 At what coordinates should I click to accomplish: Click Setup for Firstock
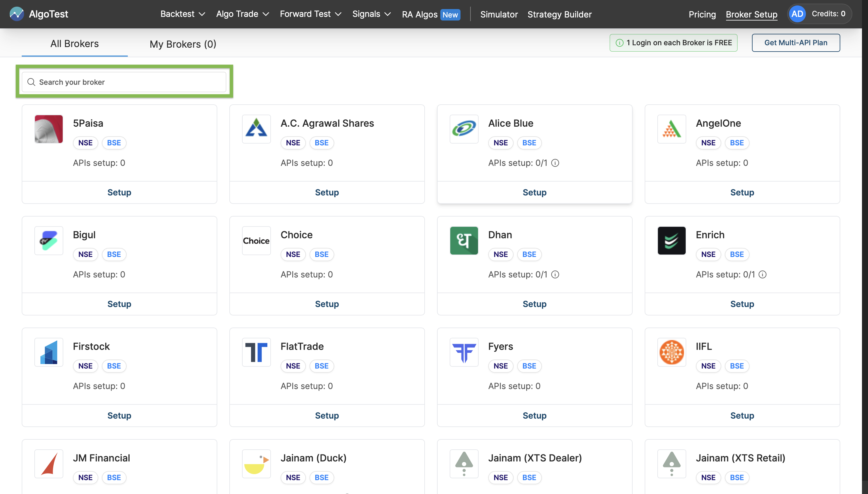[x=119, y=416]
